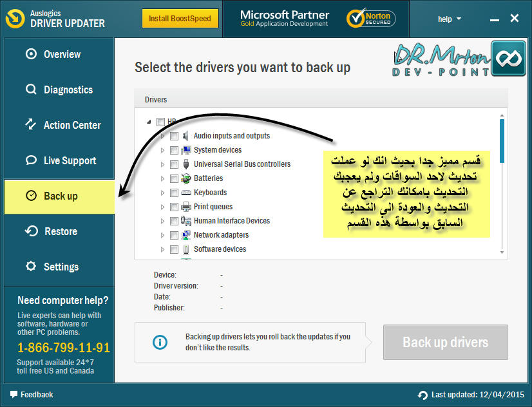Check the Human Interface Devices checkbox

tap(174, 221)
